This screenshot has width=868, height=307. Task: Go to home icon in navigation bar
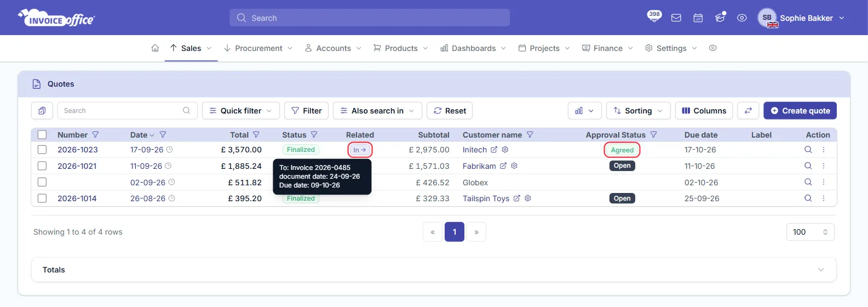pos(155,48)
